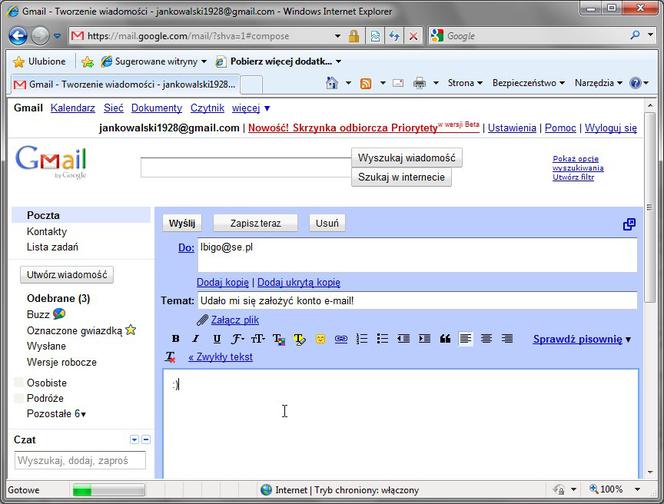Click the Wyszukaj wiadomość button

tap(407, 158)
